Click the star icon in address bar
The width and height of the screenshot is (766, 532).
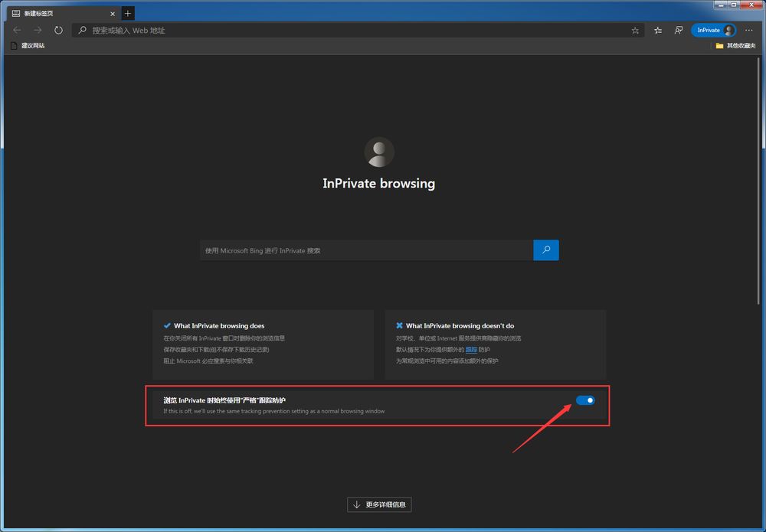(635, 31)
